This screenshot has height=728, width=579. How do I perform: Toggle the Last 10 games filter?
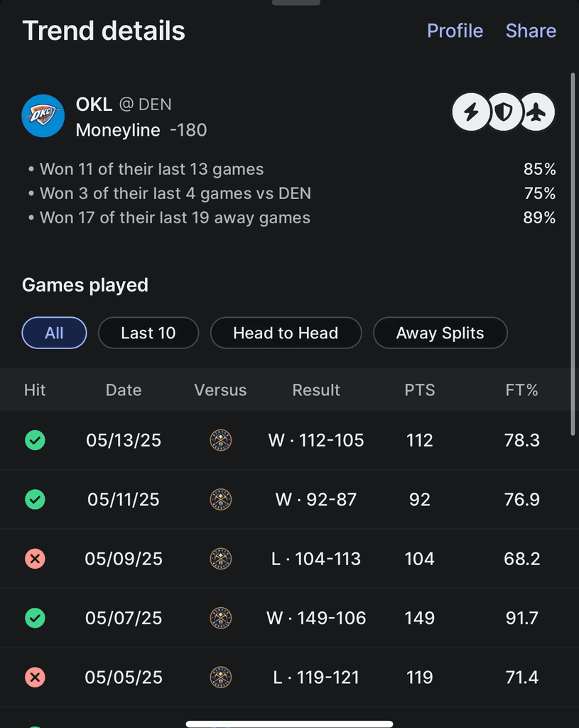[x=148, y=333]
